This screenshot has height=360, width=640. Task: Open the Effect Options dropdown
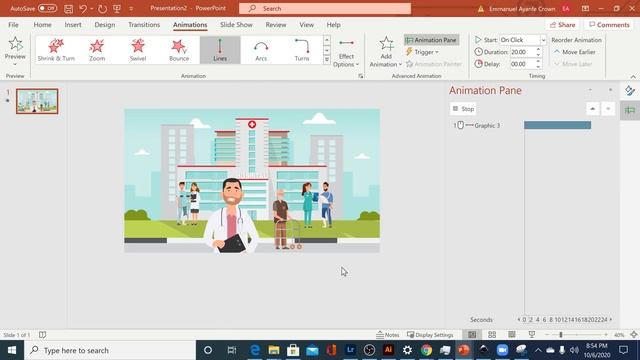tap(346, 53)
